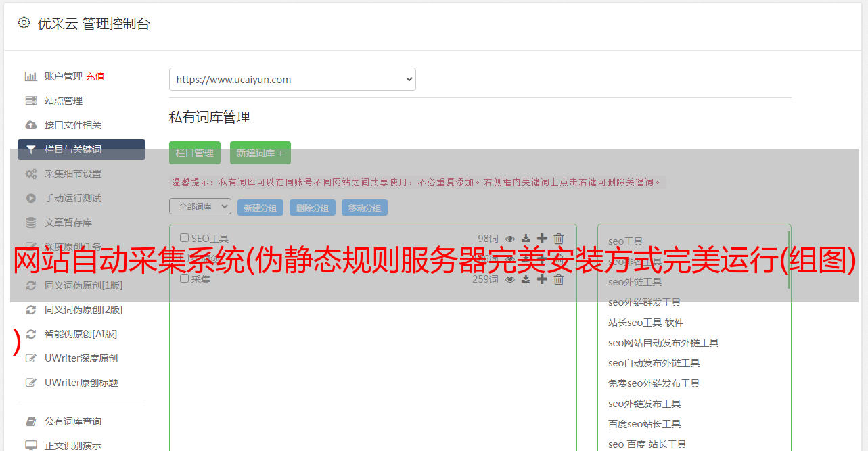Select keyword seo自动发布外链工具
868x451 pixels.
(654, 363)
